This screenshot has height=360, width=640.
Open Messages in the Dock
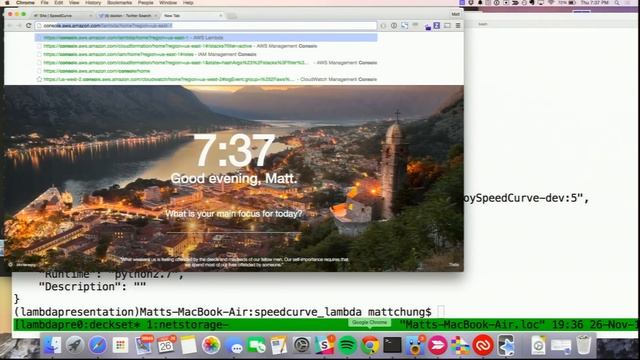point(234,345)
